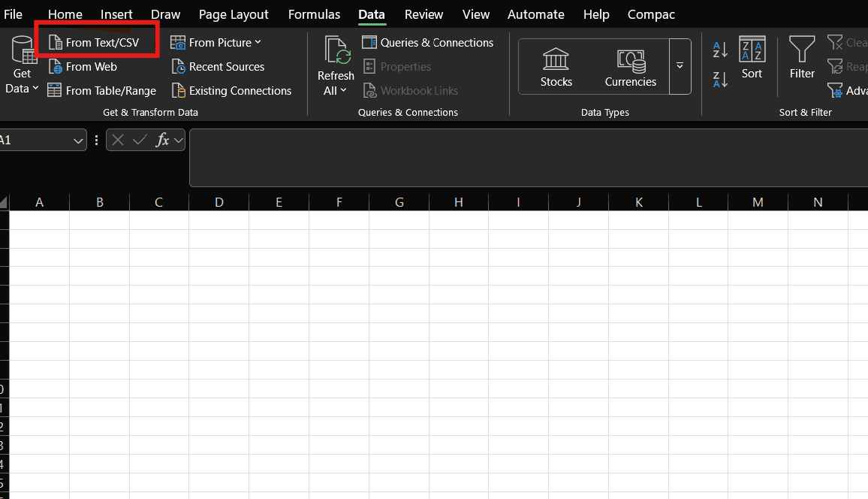The image size is (868, 499).
Task: Sort A to Z ascending
Action: pos(719,50)
